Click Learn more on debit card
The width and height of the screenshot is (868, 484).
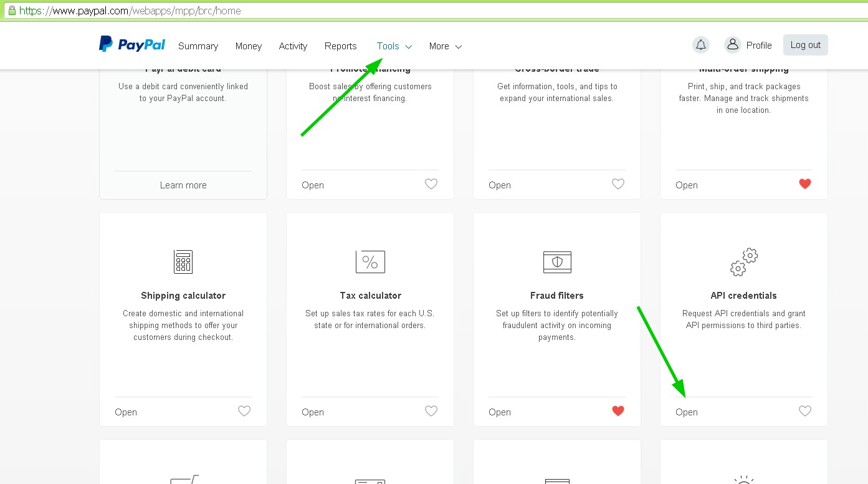183,185
